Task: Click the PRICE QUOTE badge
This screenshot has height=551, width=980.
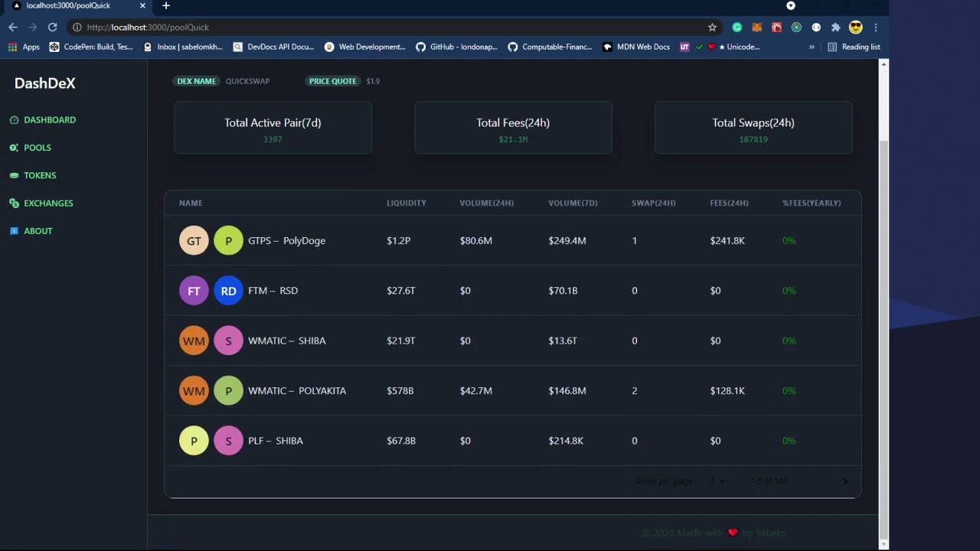Action: 333,81
